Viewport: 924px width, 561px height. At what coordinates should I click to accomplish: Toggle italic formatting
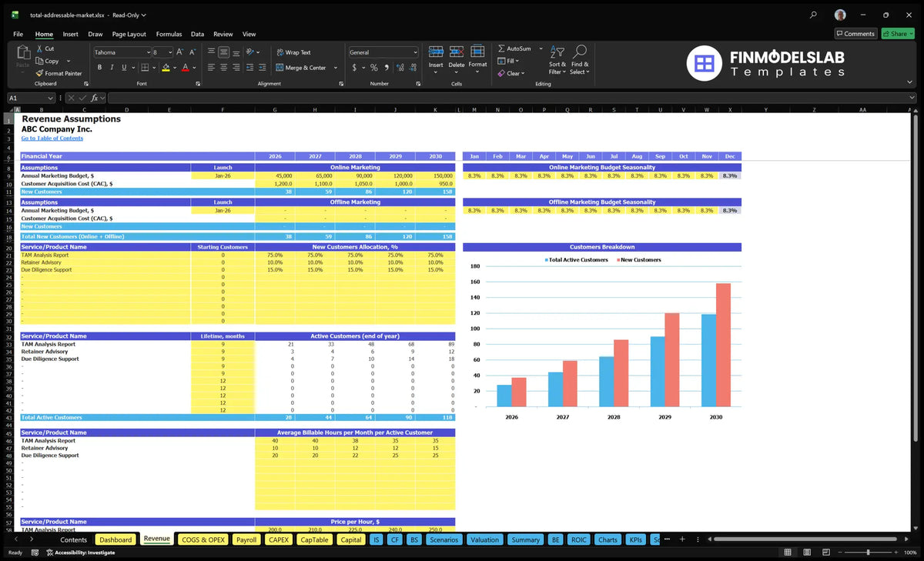(111, 68)
